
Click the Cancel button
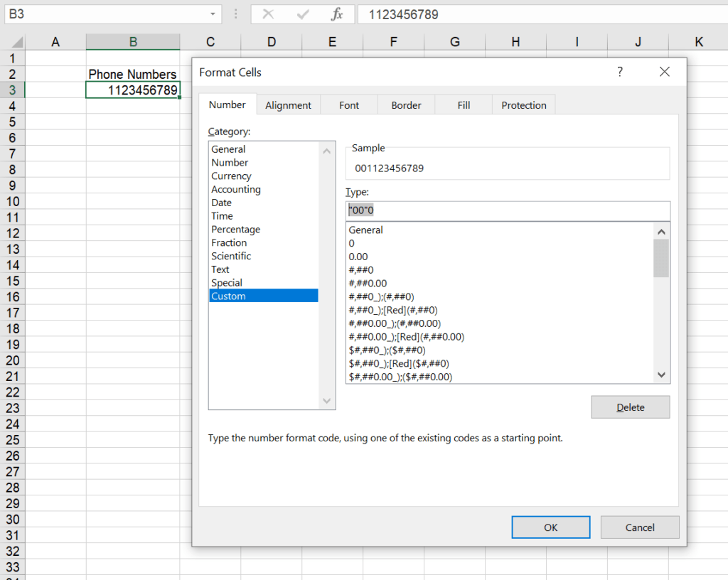point(640,527)
